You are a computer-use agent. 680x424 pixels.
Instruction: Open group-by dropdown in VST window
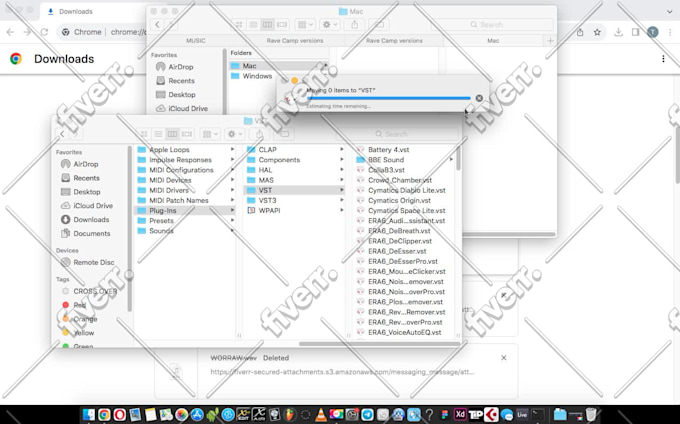(210, 134)
